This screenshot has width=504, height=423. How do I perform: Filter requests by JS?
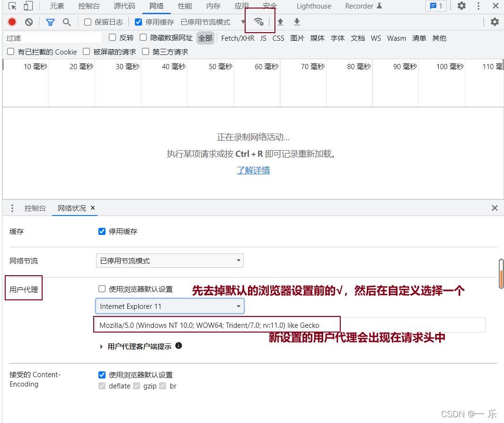263,38
